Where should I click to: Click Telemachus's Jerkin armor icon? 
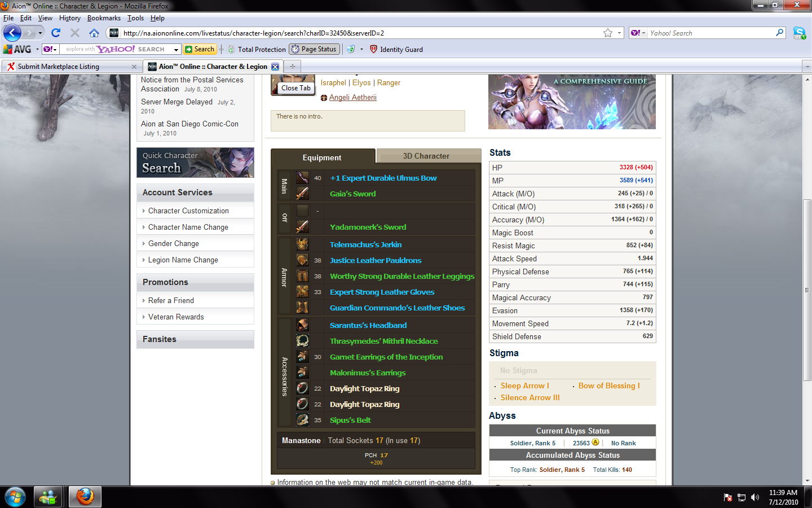pos(303,244)
